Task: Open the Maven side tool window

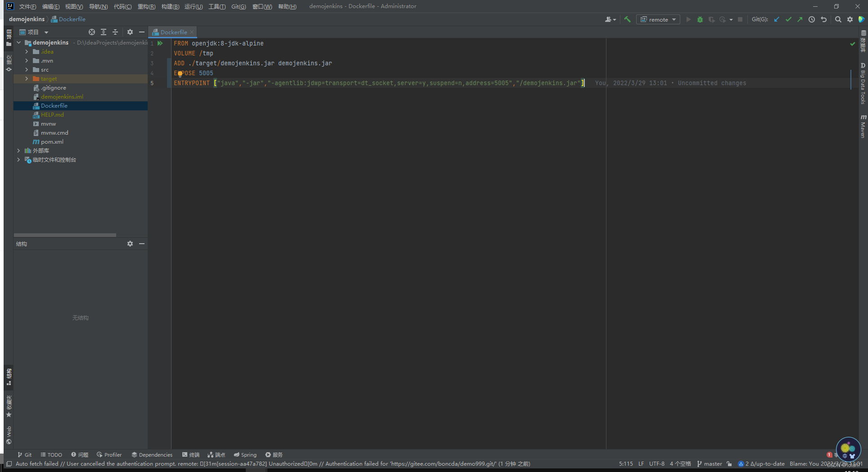Action: tap(863, 127)
